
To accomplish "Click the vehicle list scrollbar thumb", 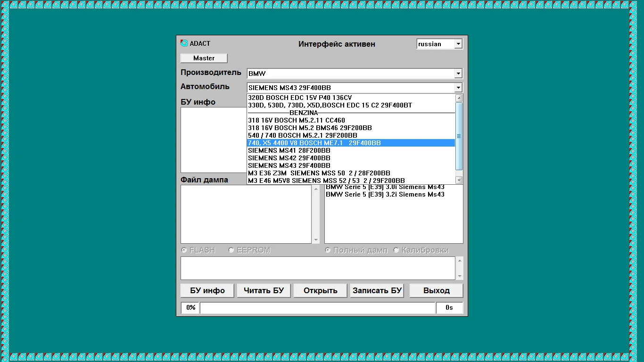I will [459, 136].
